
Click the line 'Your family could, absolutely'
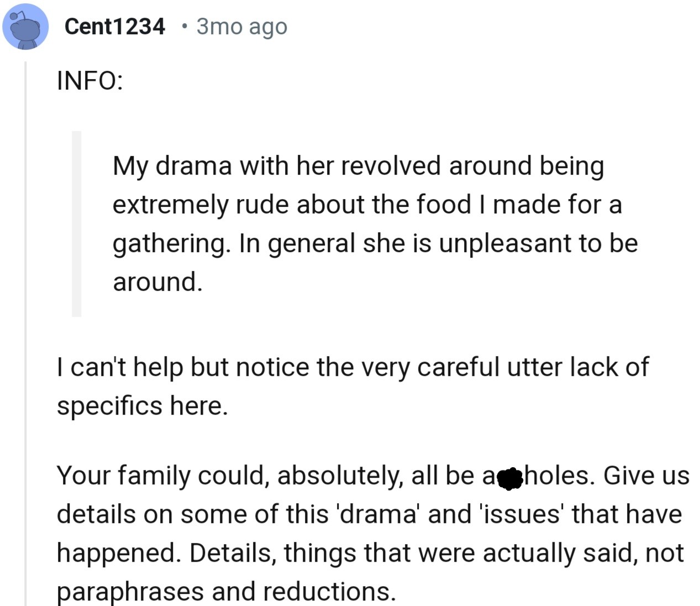point(265,475)
